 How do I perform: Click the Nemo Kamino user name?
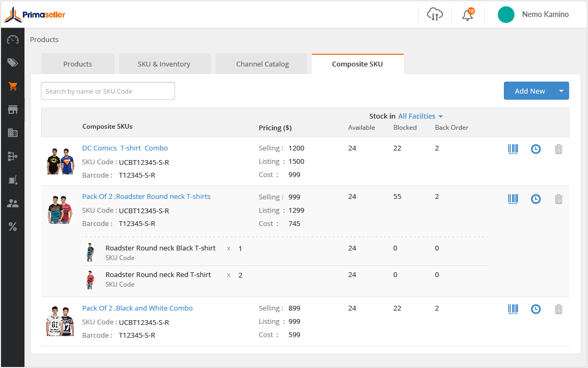(545, 14)
